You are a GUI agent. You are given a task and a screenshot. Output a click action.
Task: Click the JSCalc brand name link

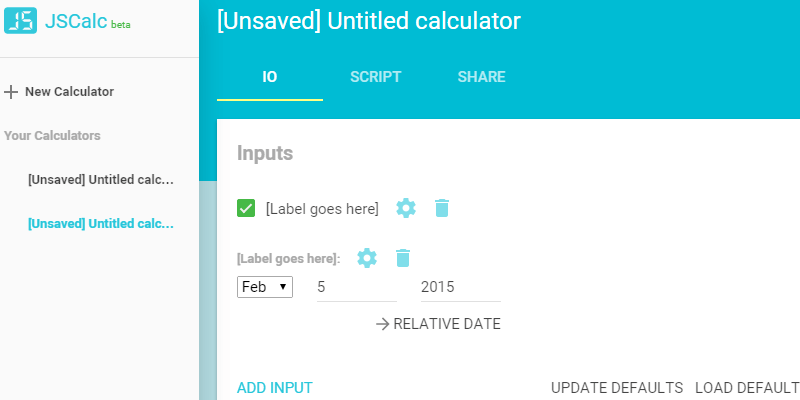click(x=75, y=20)
